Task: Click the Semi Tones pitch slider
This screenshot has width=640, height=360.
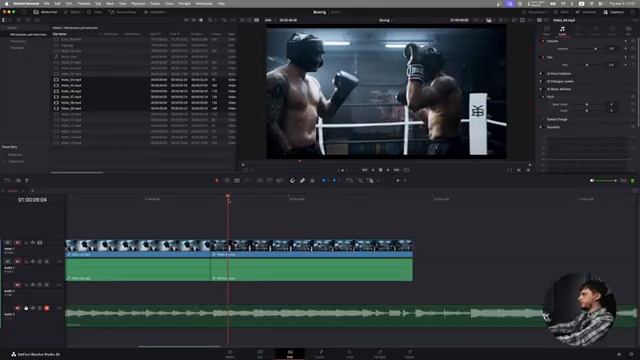Action: point(587,104)
